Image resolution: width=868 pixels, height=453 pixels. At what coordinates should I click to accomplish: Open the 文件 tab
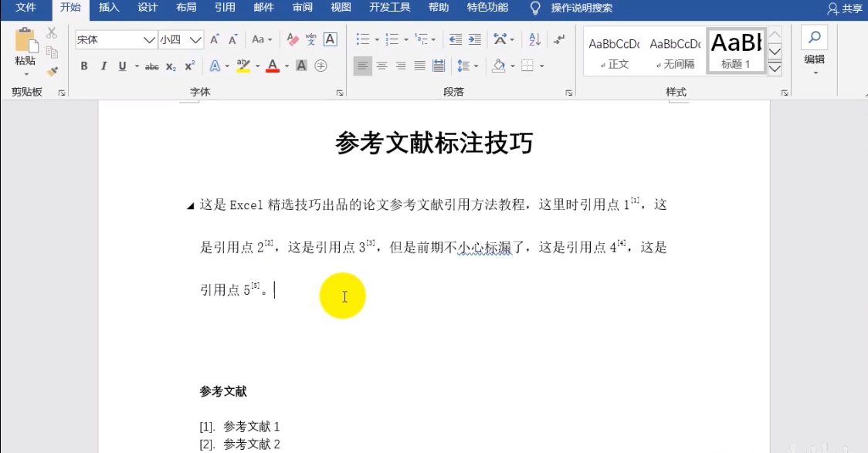point(25,8)
